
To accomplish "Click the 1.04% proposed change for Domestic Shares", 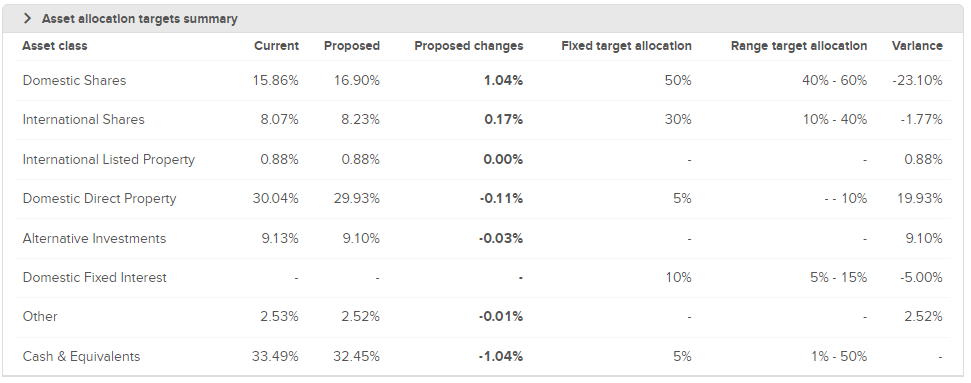I will point(503,81).
